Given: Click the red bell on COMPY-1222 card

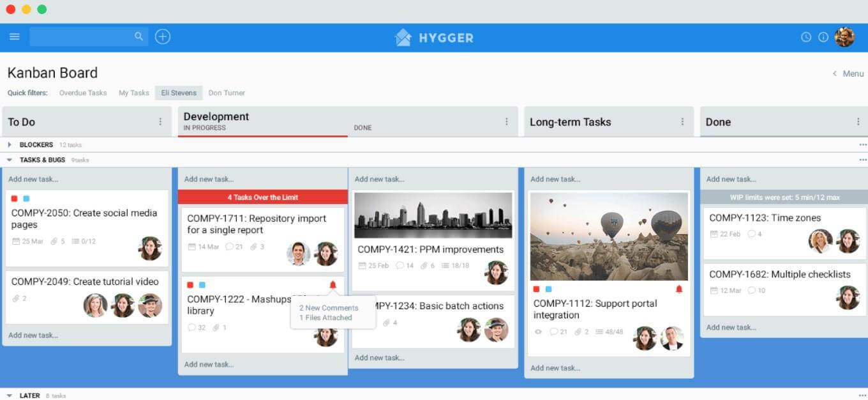Looking at the screenshot, I should click(333, 285).
